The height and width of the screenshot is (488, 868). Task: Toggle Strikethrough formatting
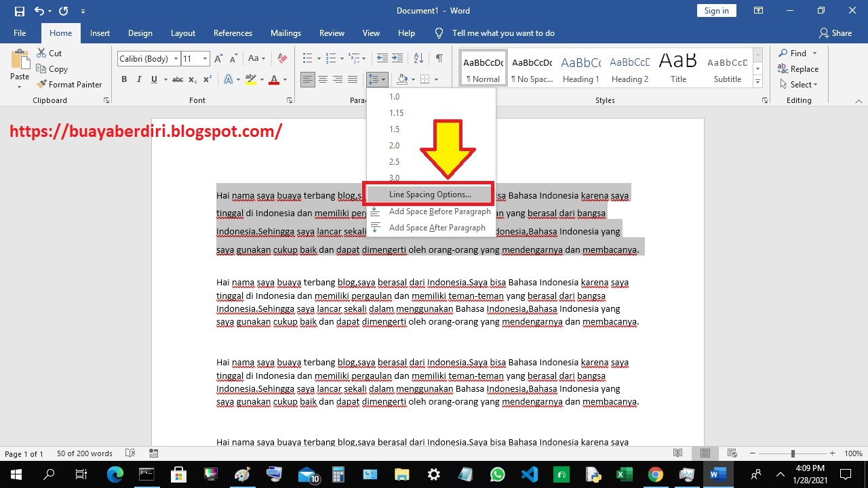(178, 79)
